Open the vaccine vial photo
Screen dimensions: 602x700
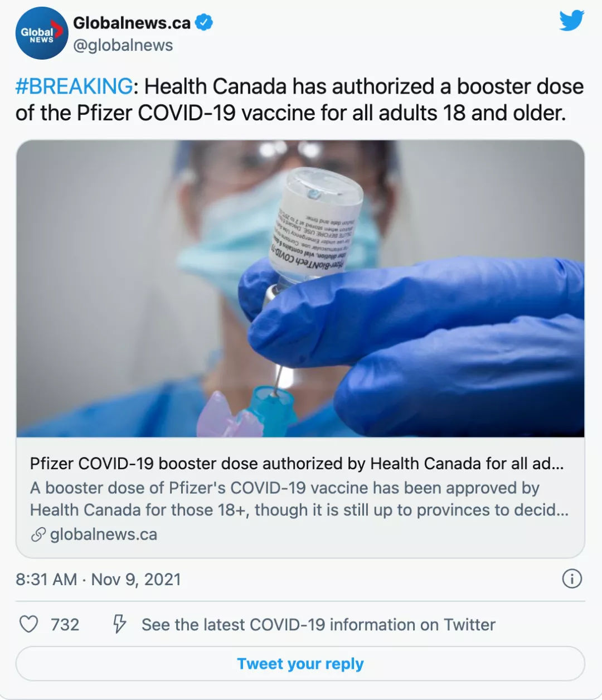pyautogui.click(x=300, y=288)
